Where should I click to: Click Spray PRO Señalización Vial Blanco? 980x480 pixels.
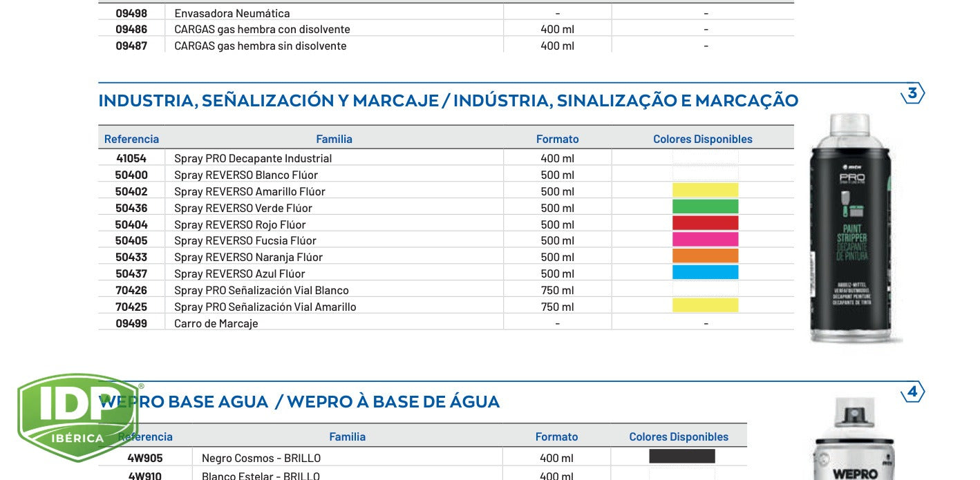click(261, 290)
